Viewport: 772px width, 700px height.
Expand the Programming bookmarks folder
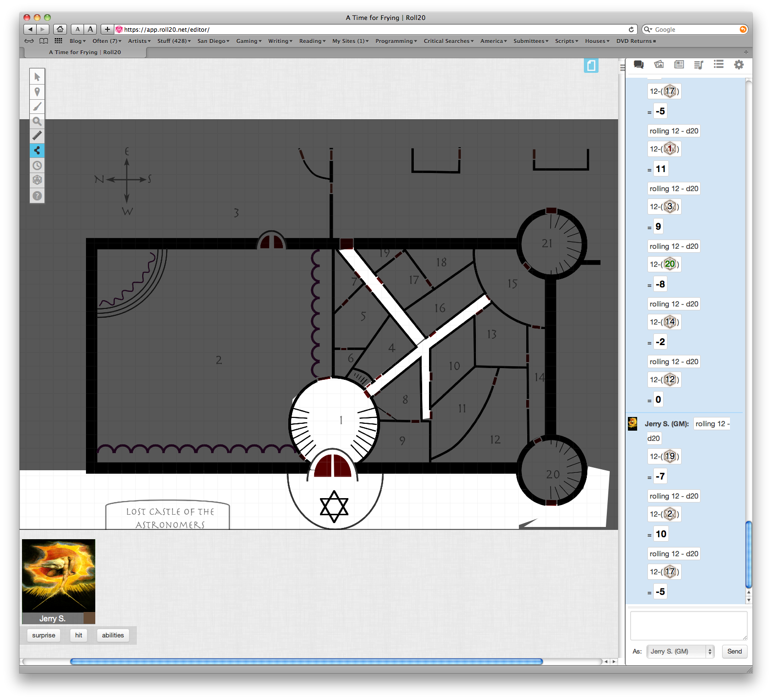click(x=396, y=41)
